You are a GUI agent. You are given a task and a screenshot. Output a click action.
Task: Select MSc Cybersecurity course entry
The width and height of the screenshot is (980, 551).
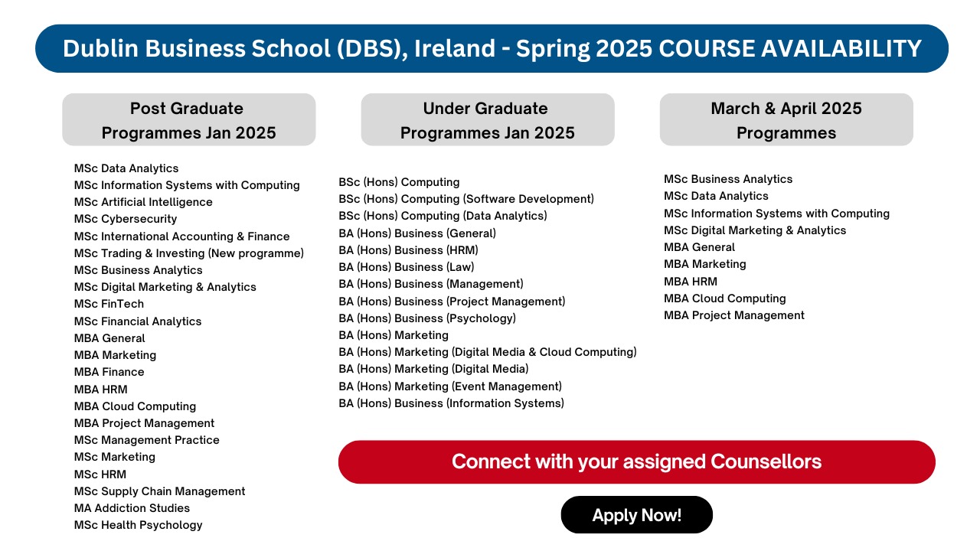126,219
